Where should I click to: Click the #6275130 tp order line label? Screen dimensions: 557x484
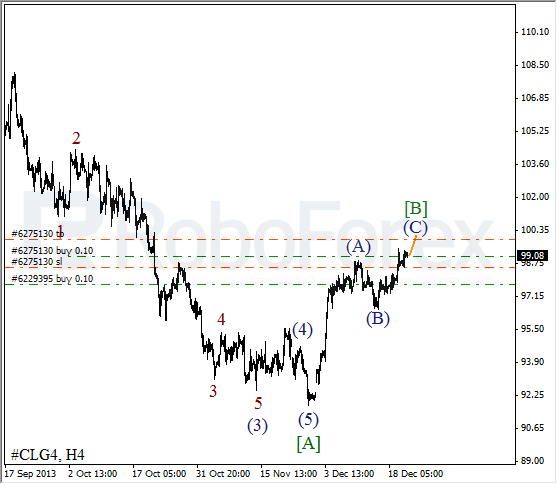pos(38,234)
